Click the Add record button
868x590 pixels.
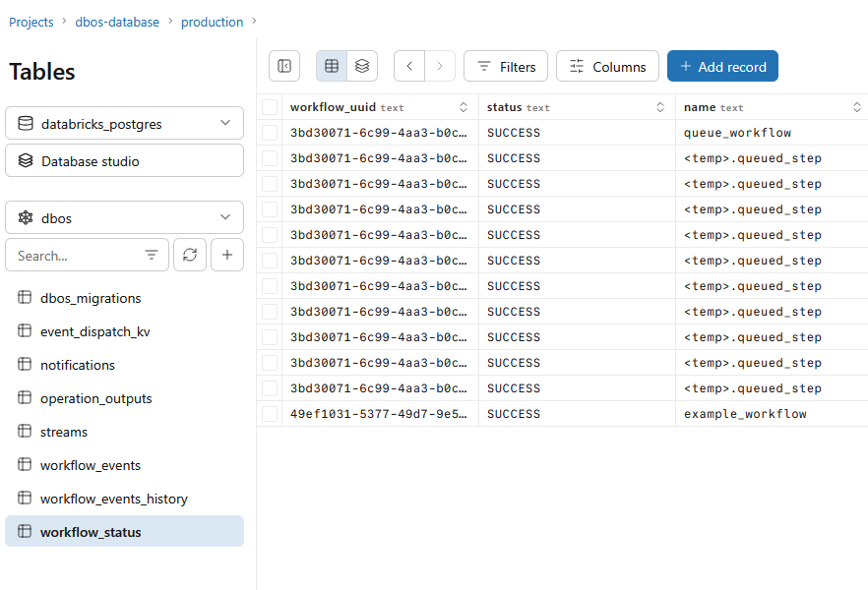[x=722, y=66]
